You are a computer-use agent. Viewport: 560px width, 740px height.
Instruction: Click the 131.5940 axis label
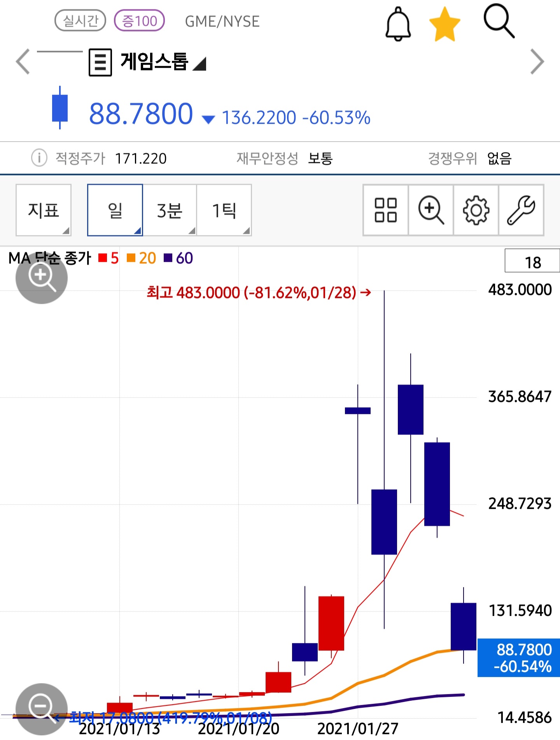coord(520,610)
